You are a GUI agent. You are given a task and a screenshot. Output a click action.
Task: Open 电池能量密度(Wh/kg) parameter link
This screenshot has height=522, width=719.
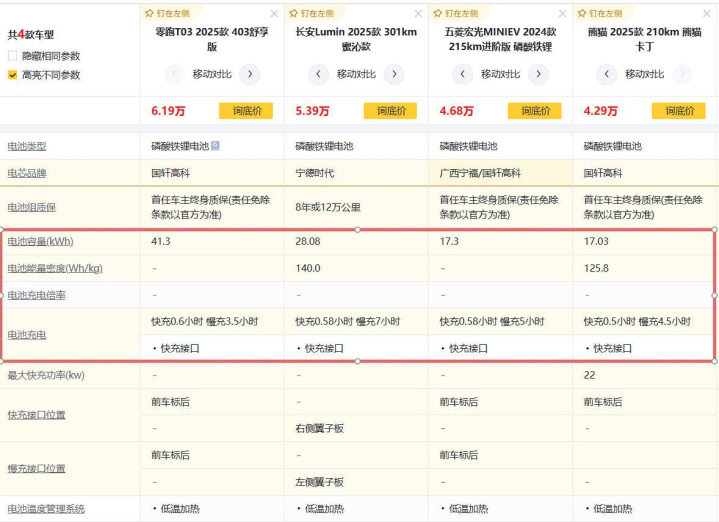click(x=55, y=268)
